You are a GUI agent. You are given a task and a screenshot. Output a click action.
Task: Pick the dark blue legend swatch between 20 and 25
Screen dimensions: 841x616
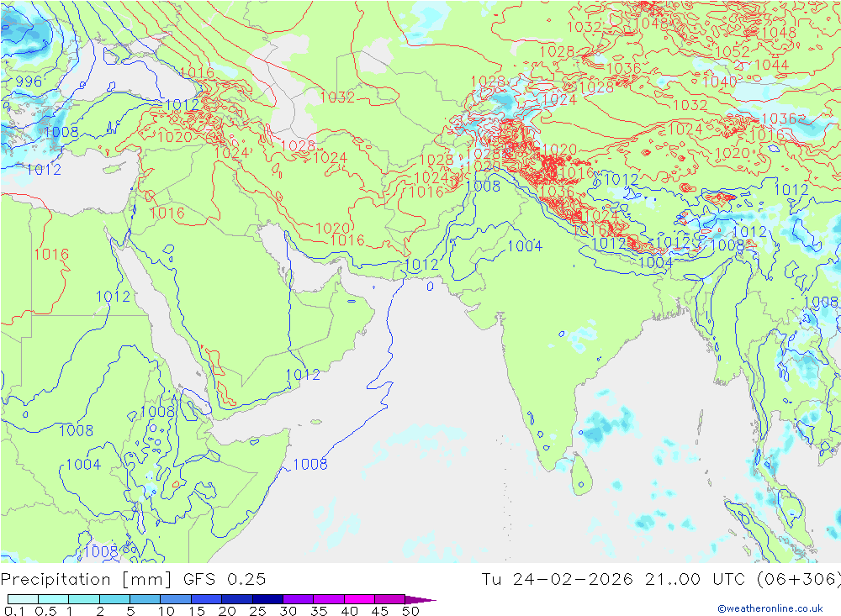pos(237,599)
